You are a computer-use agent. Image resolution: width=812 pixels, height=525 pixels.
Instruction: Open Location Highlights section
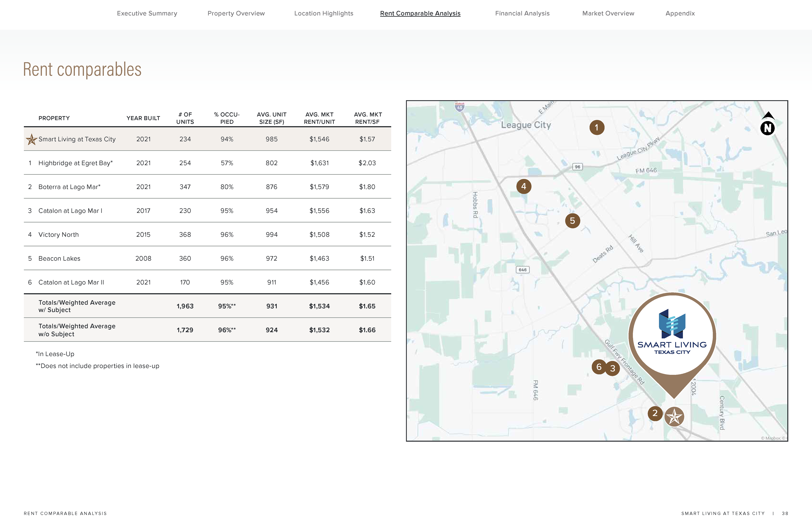coord(324,13)
